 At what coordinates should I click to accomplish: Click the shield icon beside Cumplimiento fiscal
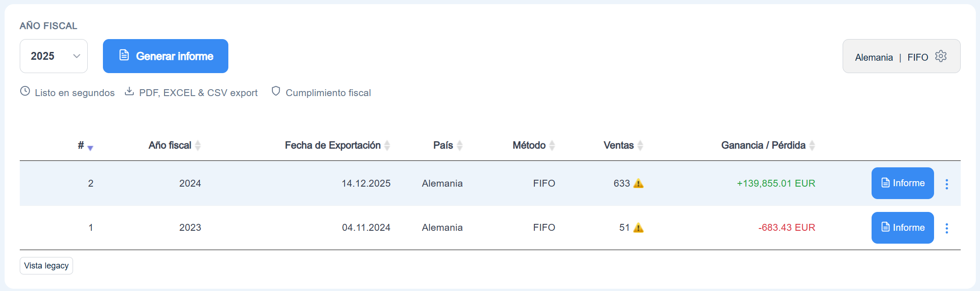(276, 91)
